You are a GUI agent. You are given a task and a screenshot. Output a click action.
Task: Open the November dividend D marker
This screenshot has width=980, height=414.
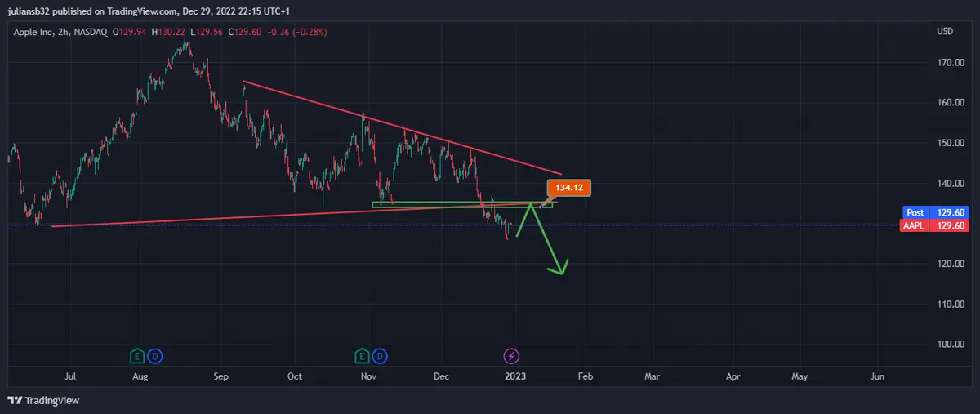(380, 356)
